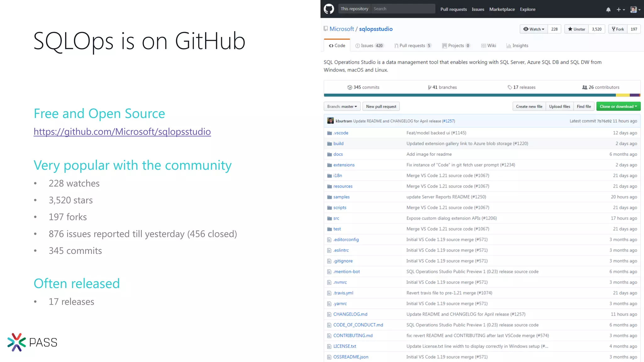Click the .gitignore file icon

[x=329, y=261]
